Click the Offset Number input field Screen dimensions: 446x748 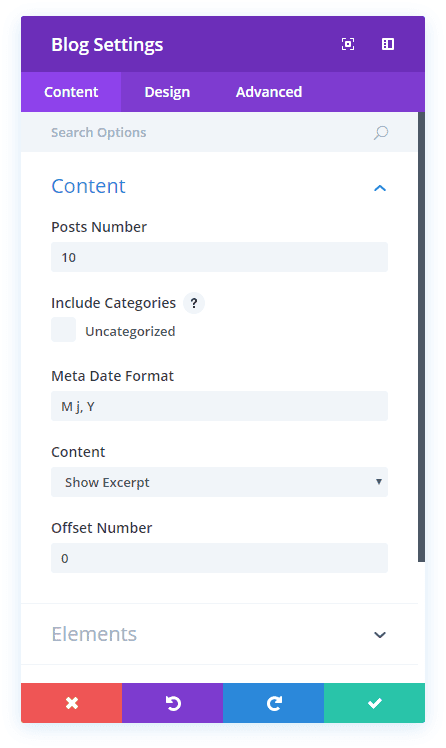point(219,558)
